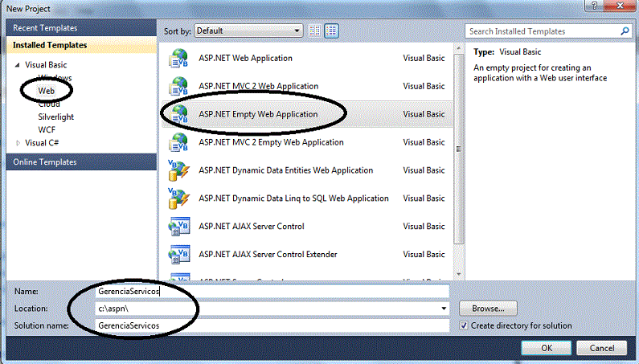
Task: Switch to small icons view
Action: (314, 31)
